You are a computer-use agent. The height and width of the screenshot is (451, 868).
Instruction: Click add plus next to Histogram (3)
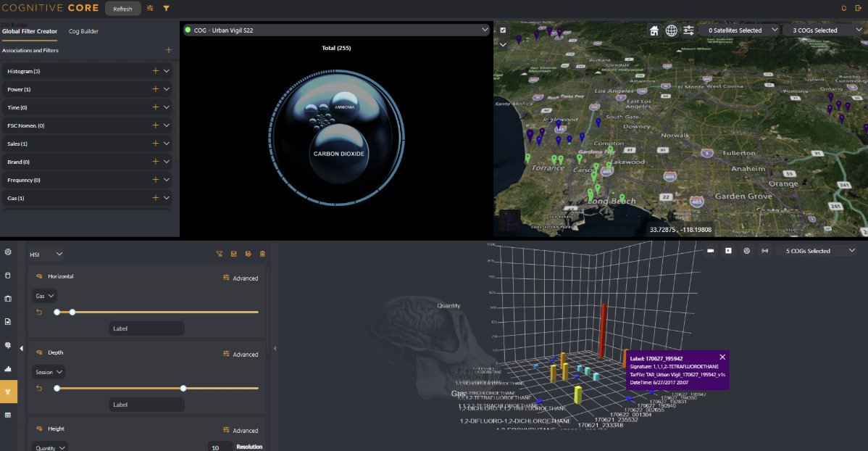tap(156, 71)
